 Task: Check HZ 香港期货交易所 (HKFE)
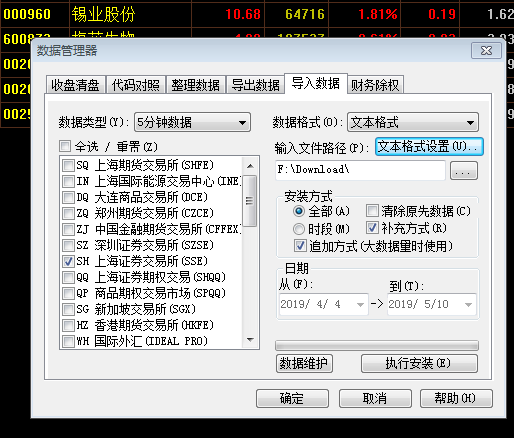tap(68, 325)
